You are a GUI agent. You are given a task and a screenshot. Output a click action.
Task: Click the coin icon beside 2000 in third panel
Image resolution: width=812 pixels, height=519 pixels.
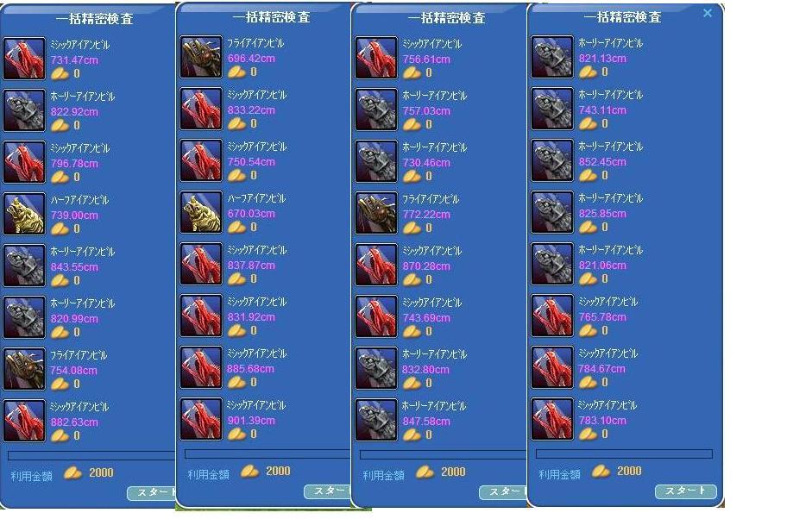click(x=425, y=472)
